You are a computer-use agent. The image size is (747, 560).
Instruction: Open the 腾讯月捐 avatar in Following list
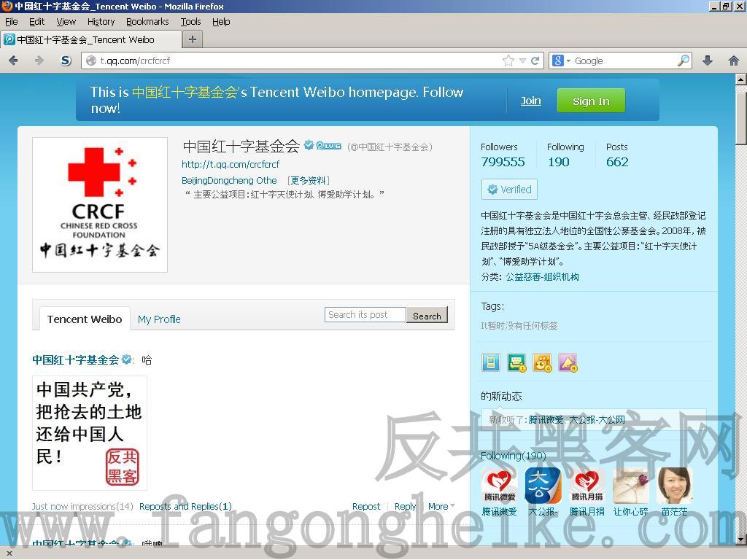587,485
